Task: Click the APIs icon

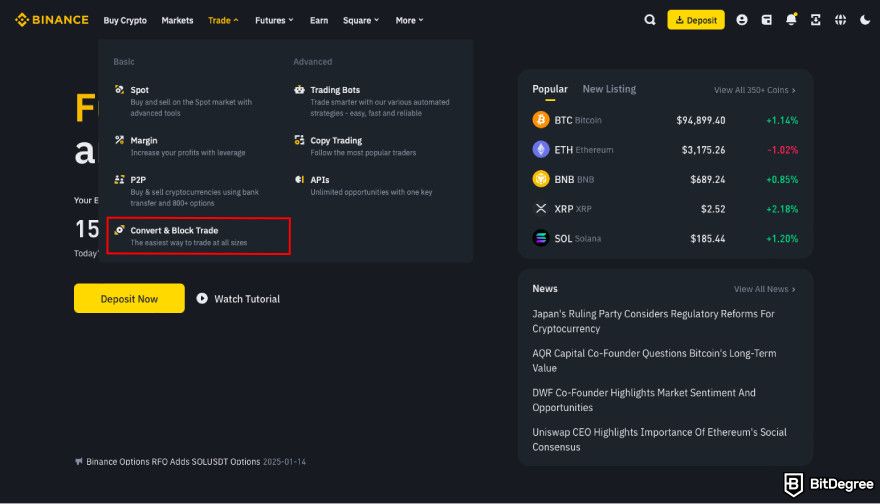Action: [299, 179]
